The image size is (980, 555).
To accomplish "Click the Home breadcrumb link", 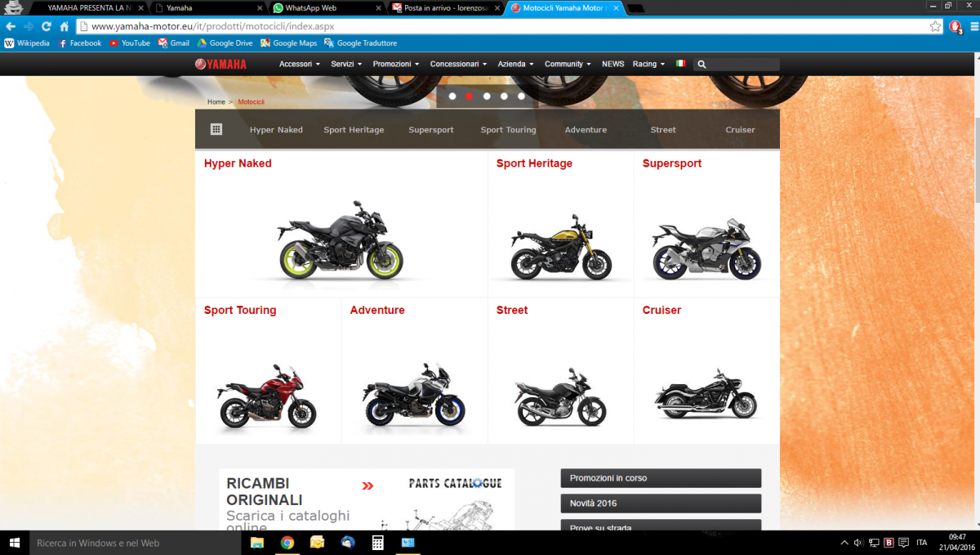I will point(216,102).
